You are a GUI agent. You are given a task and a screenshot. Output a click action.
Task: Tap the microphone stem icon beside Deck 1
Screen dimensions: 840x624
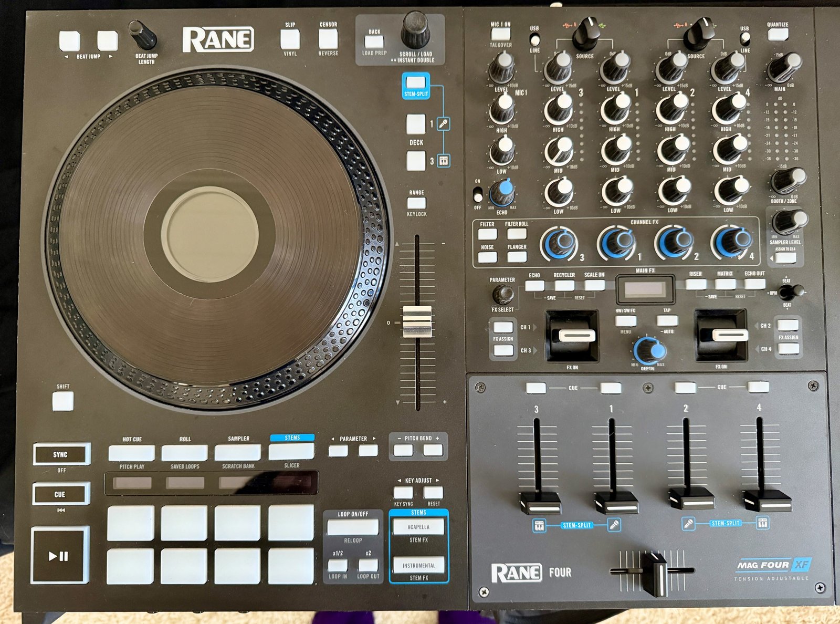[x=444, y=124]
